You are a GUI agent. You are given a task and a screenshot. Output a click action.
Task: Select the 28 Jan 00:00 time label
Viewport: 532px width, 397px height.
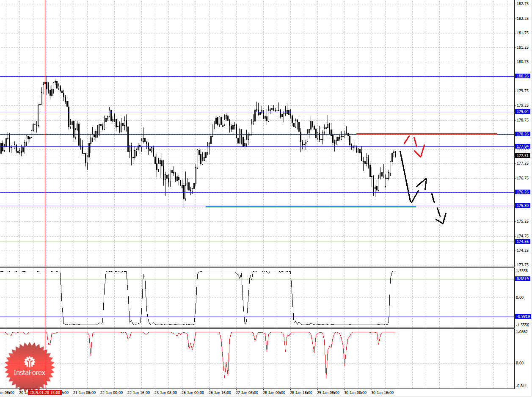(x=274, y=393)
